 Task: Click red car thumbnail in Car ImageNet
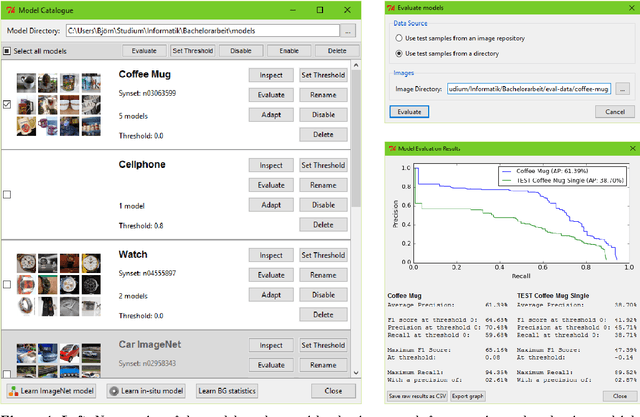pyautogui.click(x=69, y=353)
